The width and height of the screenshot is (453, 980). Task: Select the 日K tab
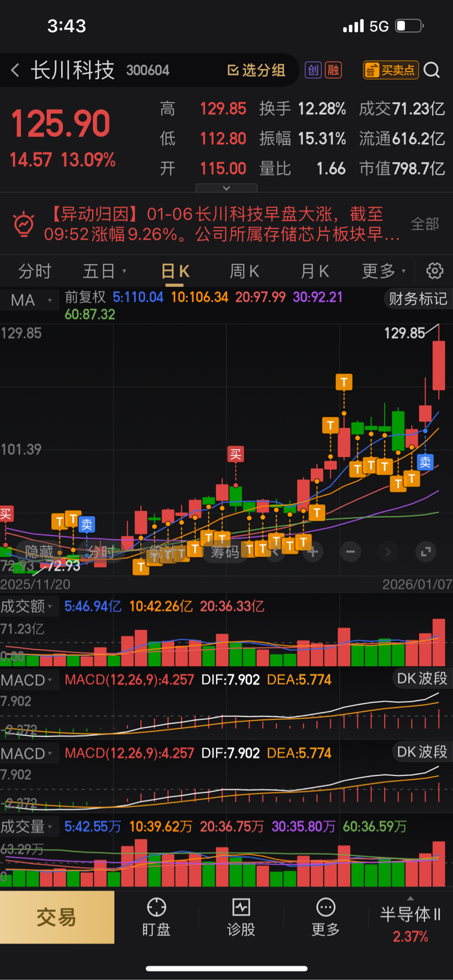(175, 271)
